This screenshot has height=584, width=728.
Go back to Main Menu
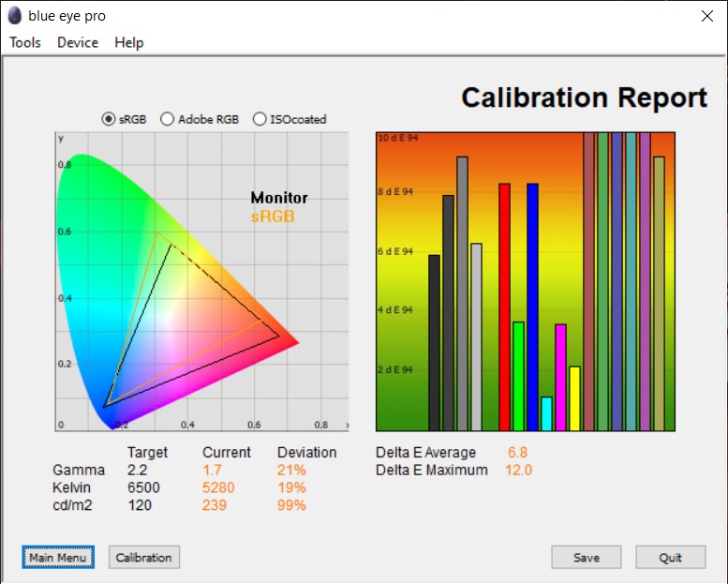(58, 557)
